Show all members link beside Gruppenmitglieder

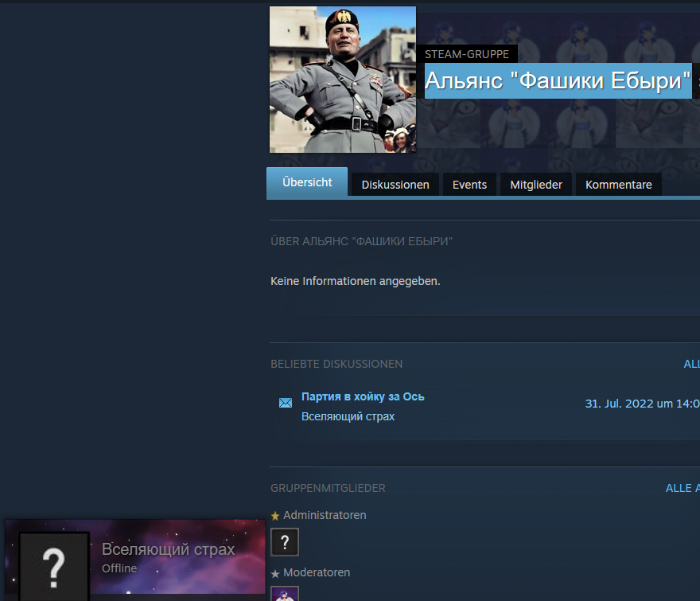[682, 488]
